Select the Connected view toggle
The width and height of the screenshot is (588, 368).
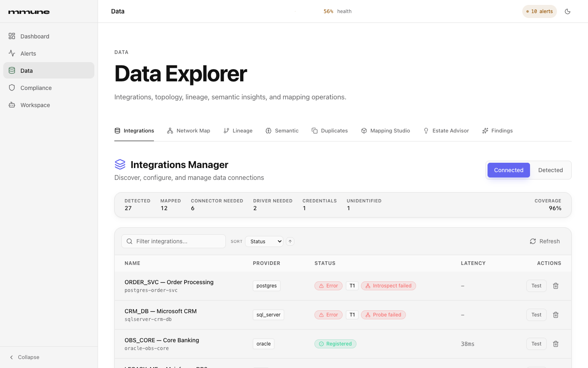[x=509, y=170]
